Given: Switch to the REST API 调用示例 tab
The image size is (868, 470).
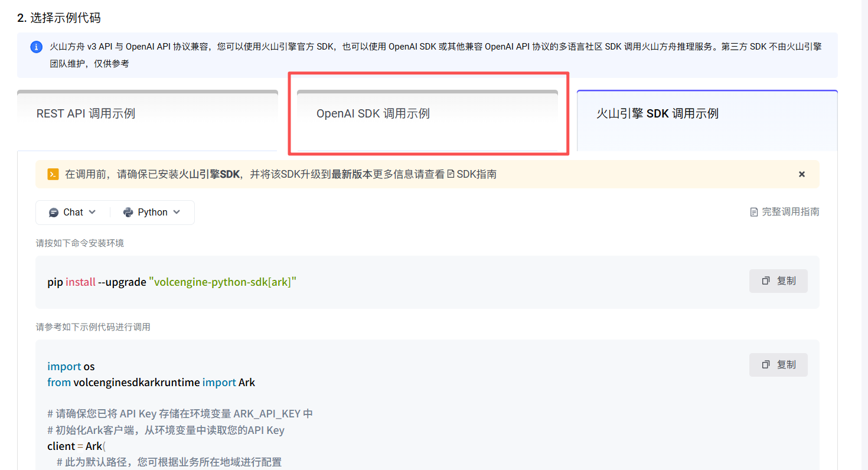Looking at the screenshot, I should (x=86, y=113).
